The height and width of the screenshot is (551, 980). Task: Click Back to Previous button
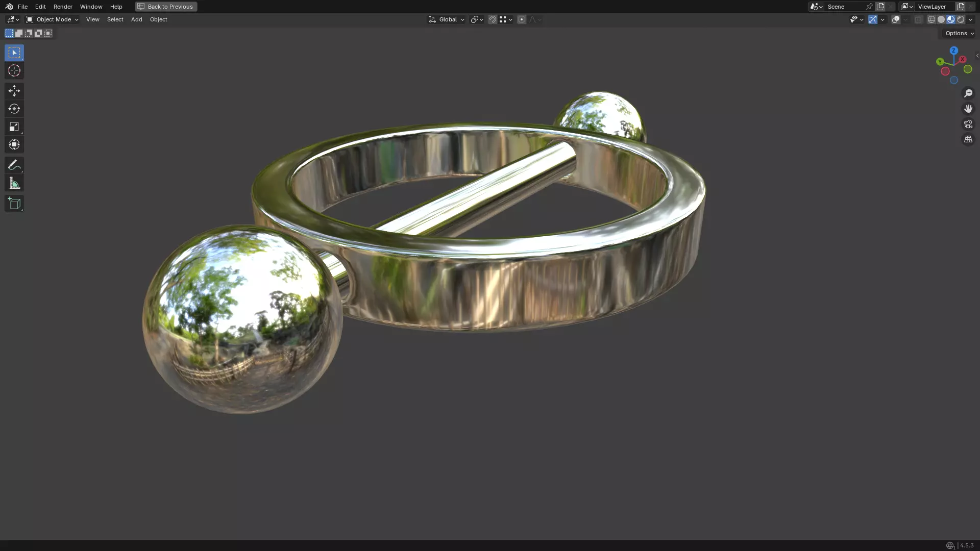point(166,7)
